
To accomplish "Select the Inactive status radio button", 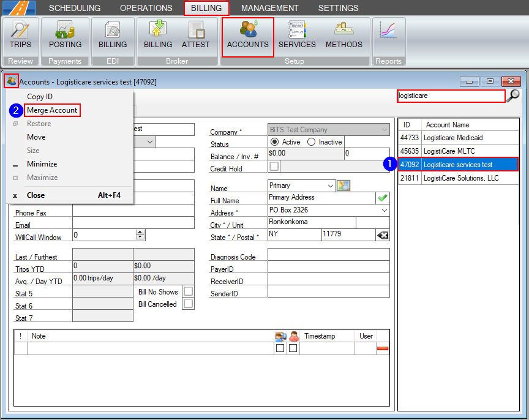I will point(312,142).
